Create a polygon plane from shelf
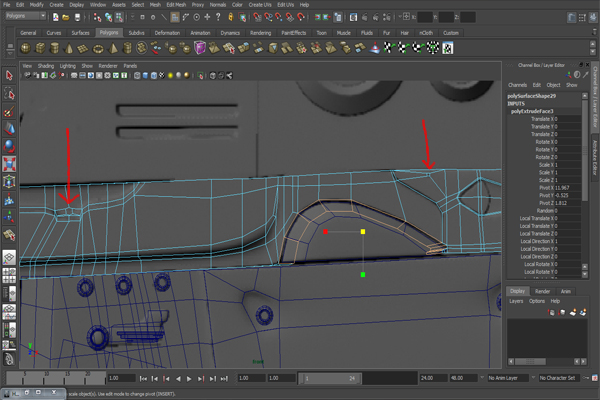Image resolution: width=600 pixels, height=400 pixels. point(83,48)
